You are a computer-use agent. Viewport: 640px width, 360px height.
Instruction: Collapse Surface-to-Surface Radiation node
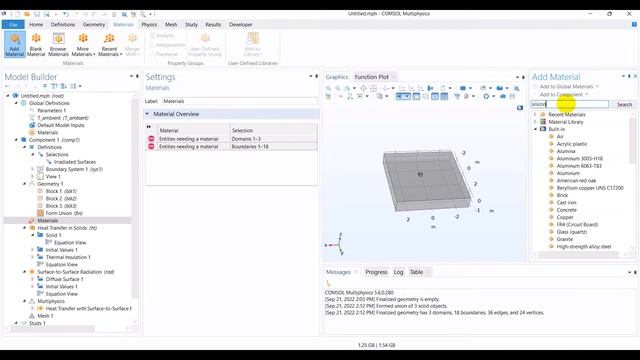(24, 272)
